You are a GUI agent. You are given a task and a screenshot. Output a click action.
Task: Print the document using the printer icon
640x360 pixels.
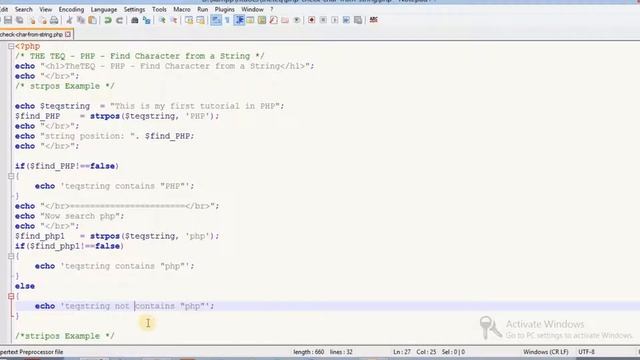tap(54, 20)
